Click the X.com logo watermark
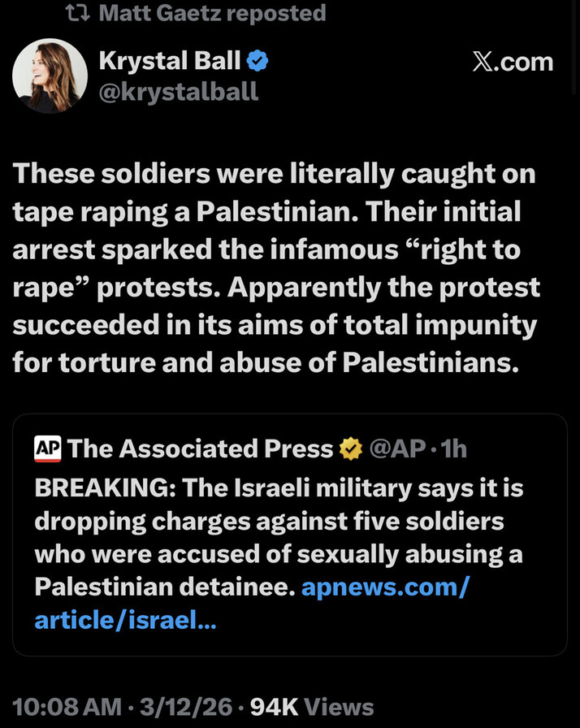The width and height of the screenshot is (580, 728). click(x=513, y=62)
